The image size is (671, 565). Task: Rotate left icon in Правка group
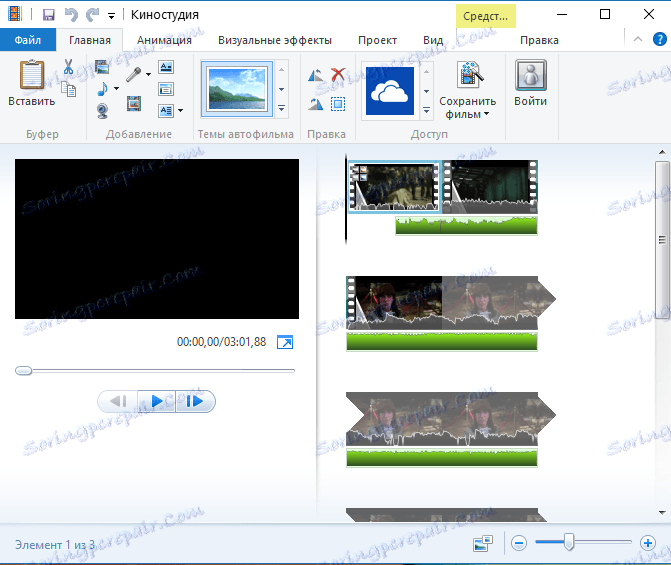click(x=316, y=75)
